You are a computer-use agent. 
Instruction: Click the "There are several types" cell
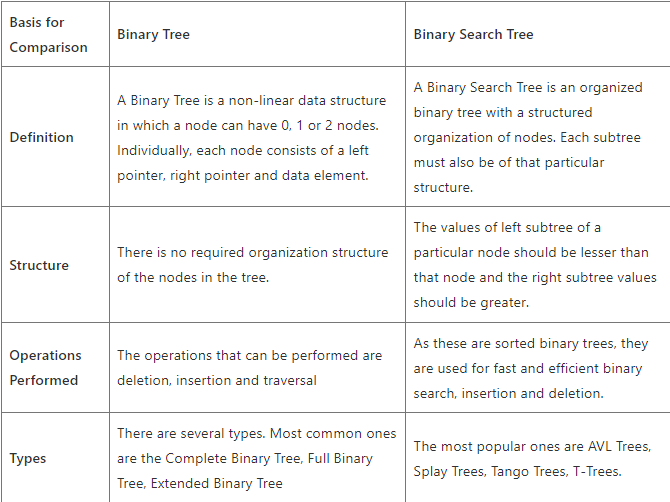[252, 458]
